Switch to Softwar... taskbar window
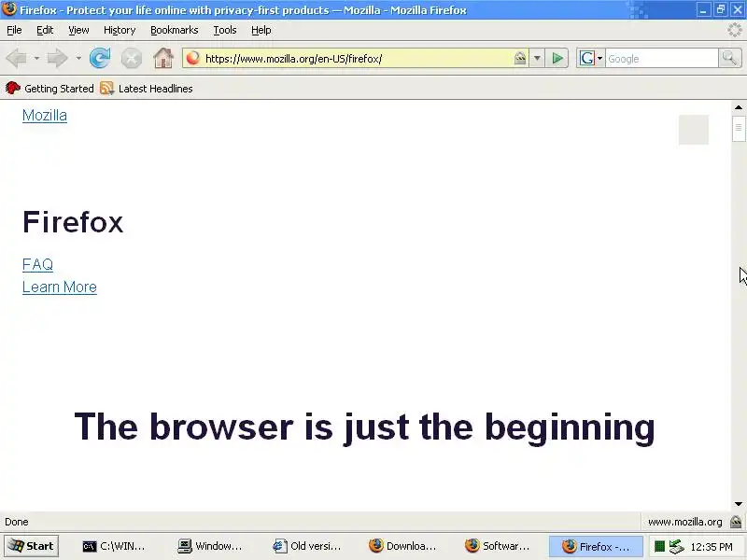This screenshot has height=560, width=747. point(498,546)
